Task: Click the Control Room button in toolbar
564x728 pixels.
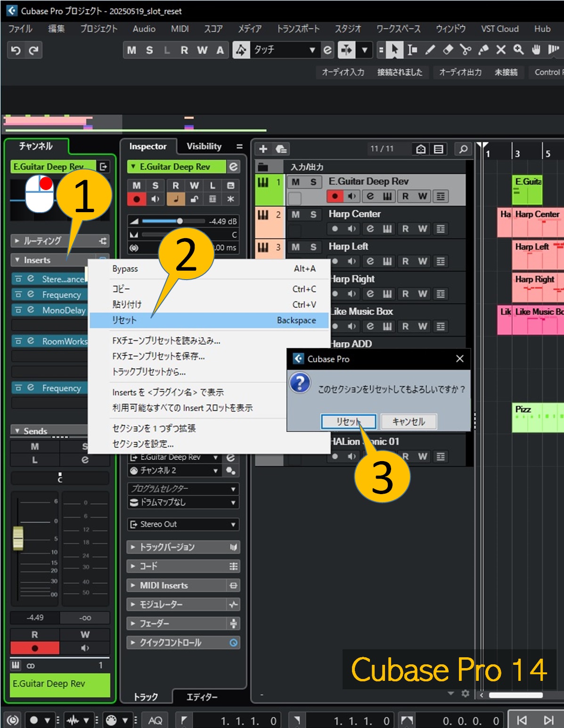Action: 547,72
